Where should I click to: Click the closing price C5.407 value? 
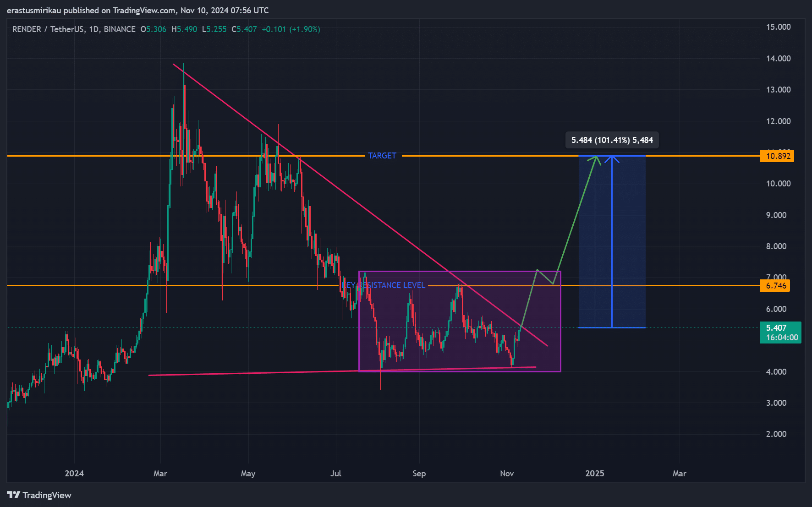click(x=244, y=29)
